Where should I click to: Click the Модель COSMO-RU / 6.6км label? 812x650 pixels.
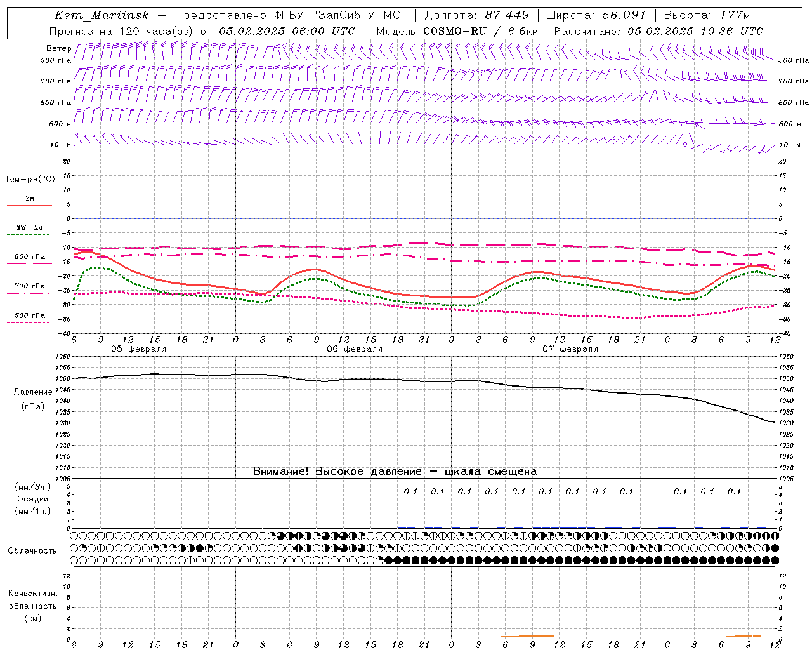[457, 31]
